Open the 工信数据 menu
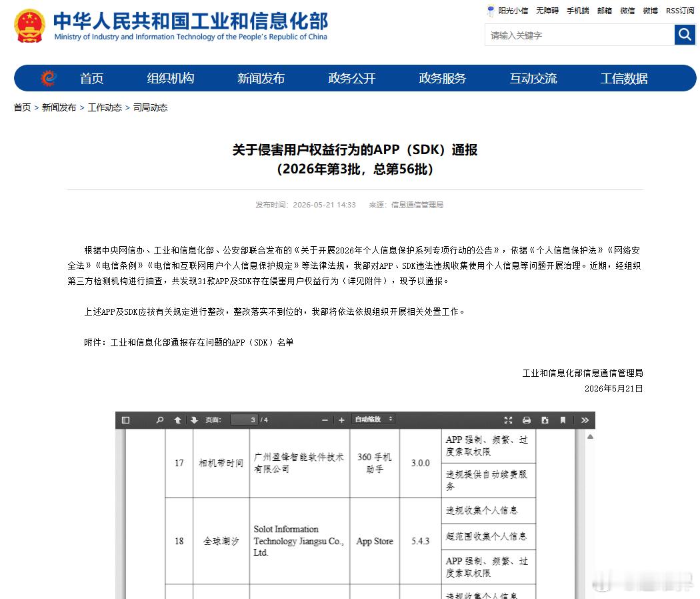The height and width of the screenshot is (599, 700). point(624,79)
